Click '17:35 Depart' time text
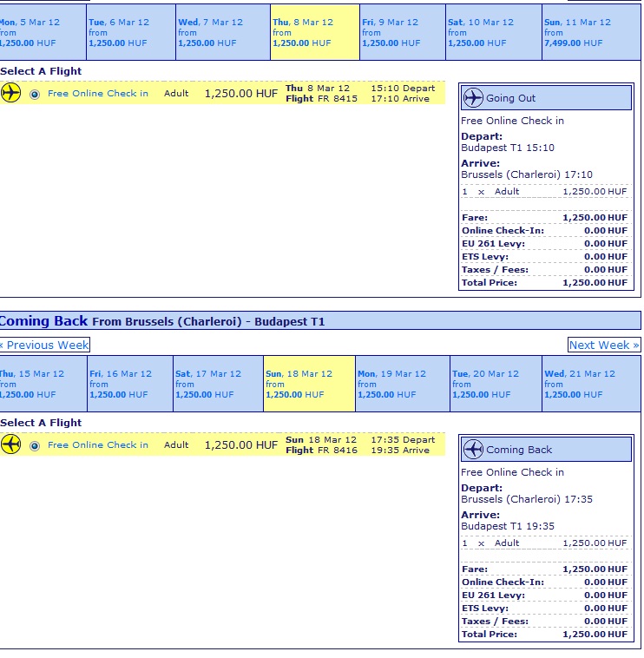 point(403,440)
